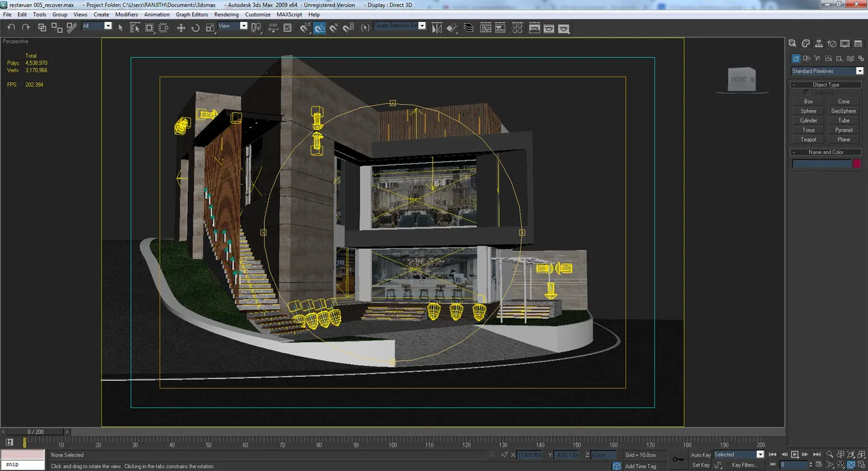Click the Use Pivot Point Center button
Image resolution: width=868 pixels, height=471 pixels.
pyautogui.click(x=256, y=27)
